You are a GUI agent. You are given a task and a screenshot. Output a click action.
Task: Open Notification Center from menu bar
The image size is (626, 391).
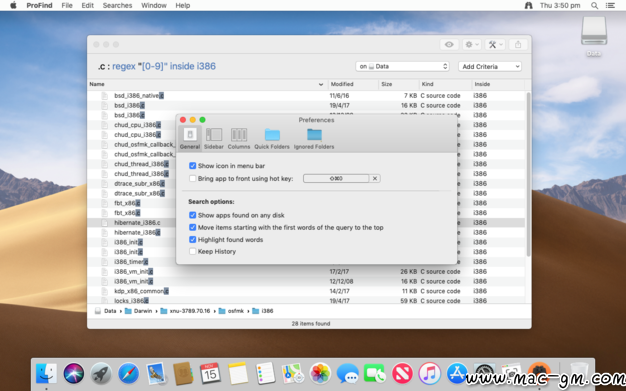pos(610,6)
